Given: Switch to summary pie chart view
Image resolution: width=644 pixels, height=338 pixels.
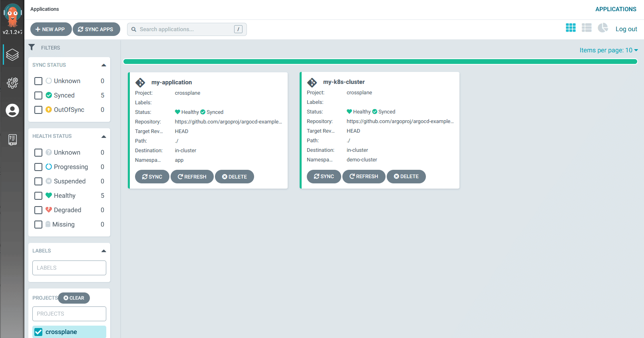Looking at the screenshot, I should (x=603, y=28).
